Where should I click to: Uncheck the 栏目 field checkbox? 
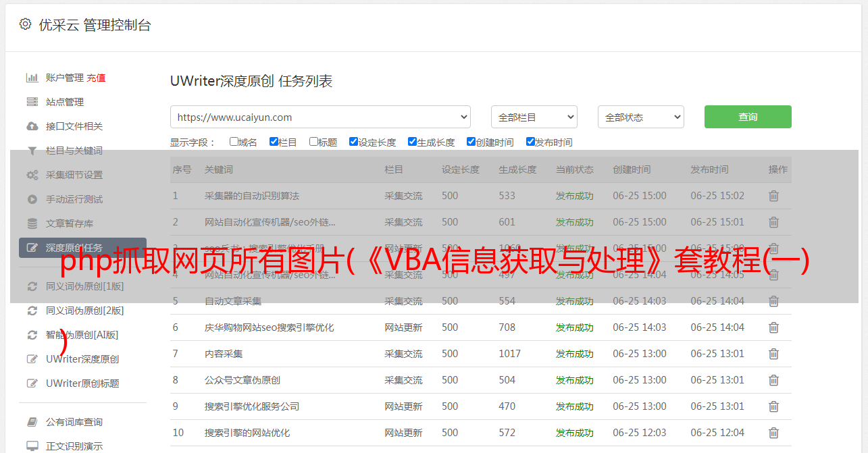click(274, 142)
